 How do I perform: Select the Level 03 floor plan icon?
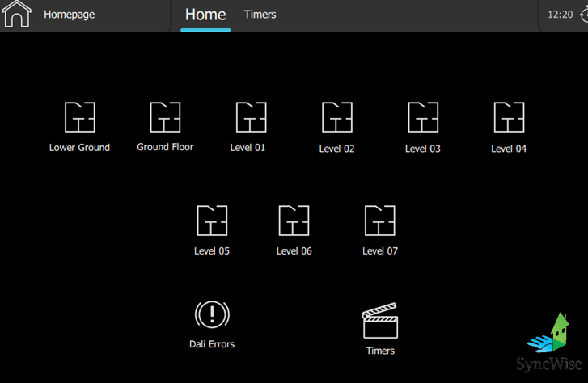coord(423,117)
